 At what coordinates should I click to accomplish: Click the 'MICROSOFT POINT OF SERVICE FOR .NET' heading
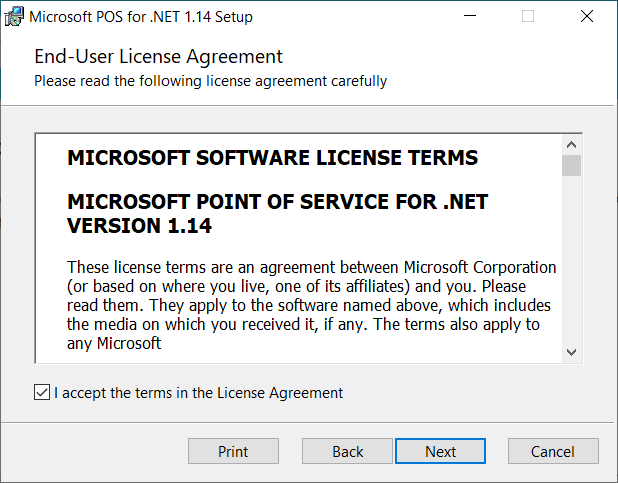pyautogui.click(x=277, y=202)
